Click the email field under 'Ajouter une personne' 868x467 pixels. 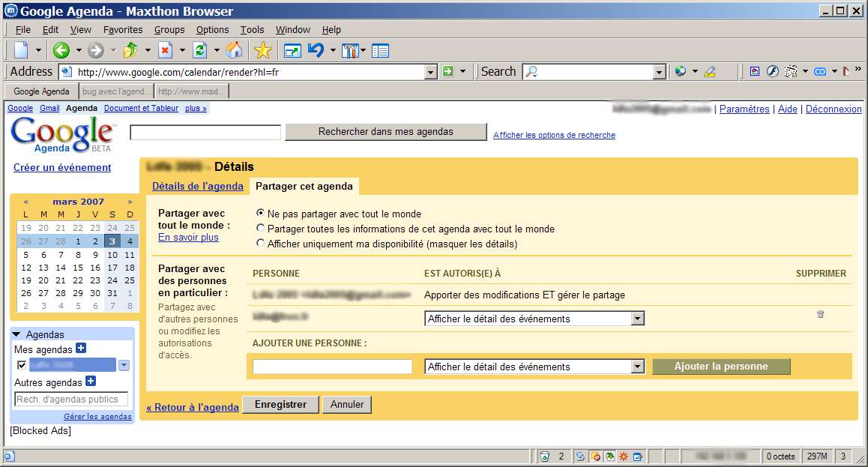332,367
